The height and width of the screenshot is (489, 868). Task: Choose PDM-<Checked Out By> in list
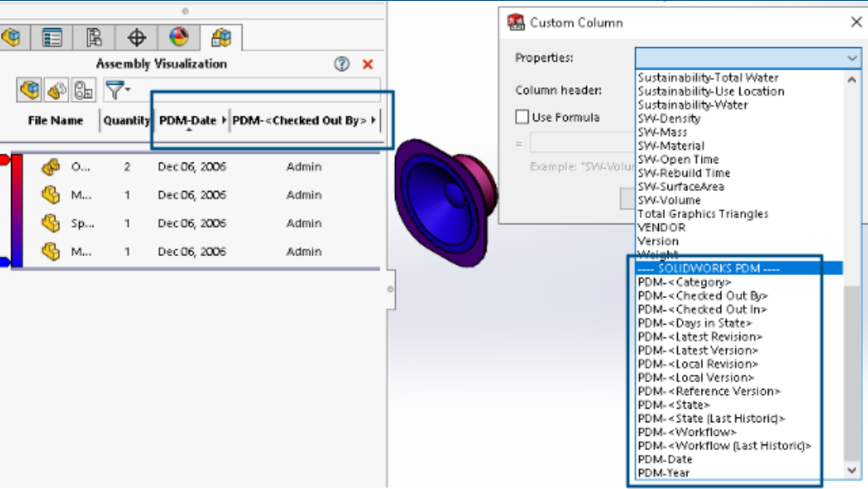(703, 296)
